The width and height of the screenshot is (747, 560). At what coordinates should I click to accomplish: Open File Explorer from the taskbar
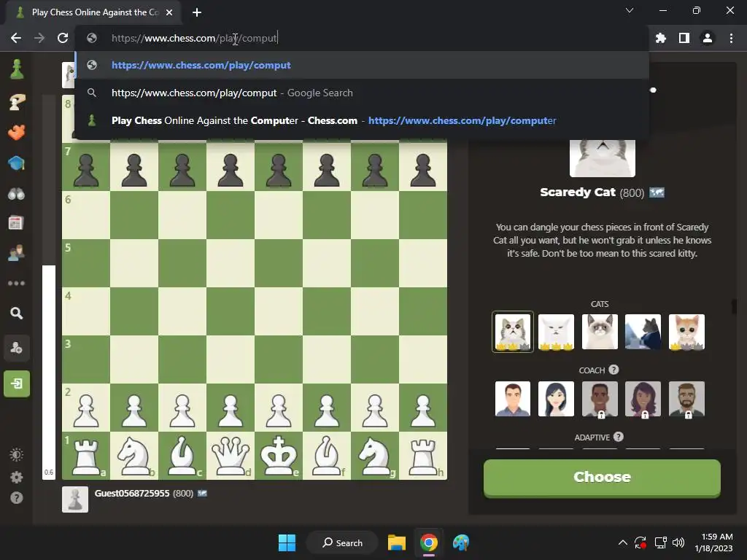[x=396, y=542]
